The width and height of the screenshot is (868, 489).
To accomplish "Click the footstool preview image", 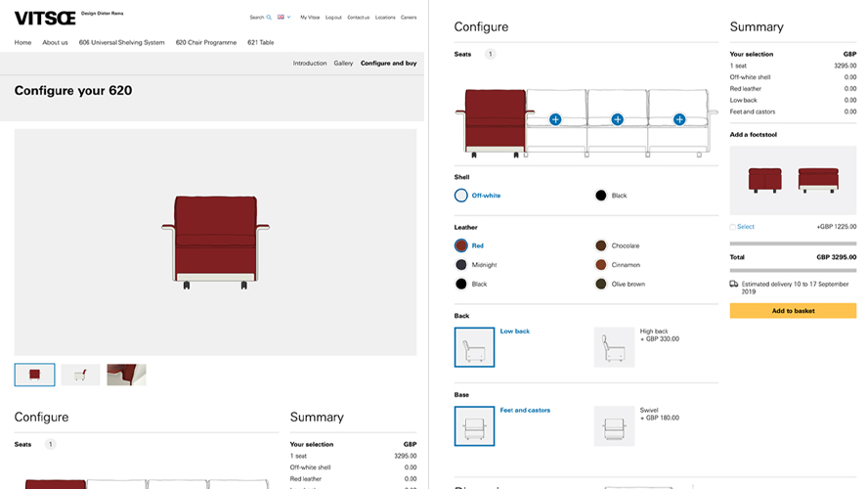I will [793, 181].
